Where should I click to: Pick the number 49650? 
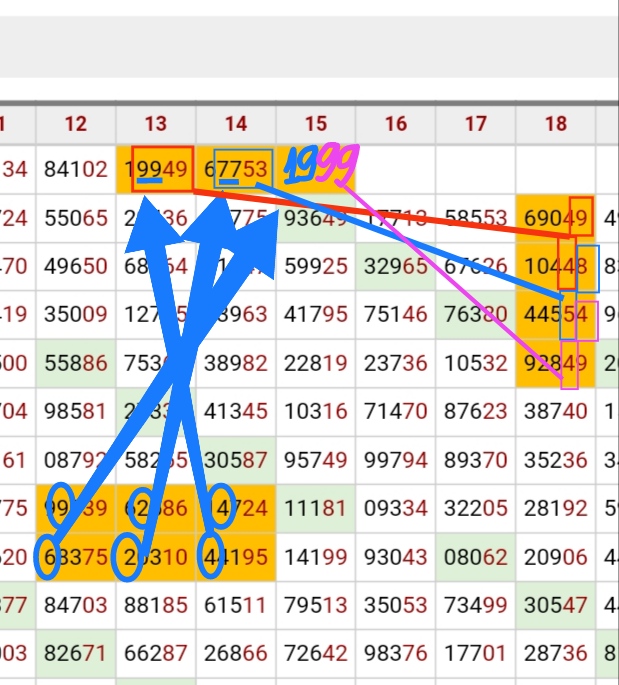(x=76, y=266)
